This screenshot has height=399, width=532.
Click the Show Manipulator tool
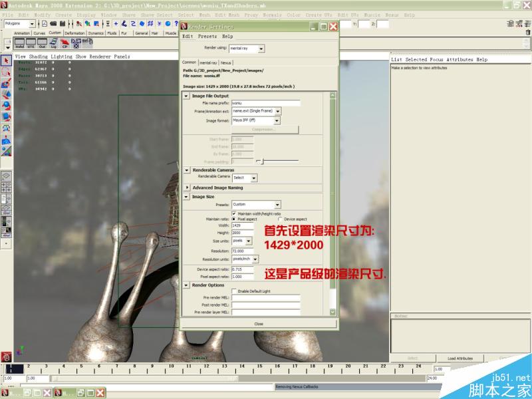[x=6, y=151]
